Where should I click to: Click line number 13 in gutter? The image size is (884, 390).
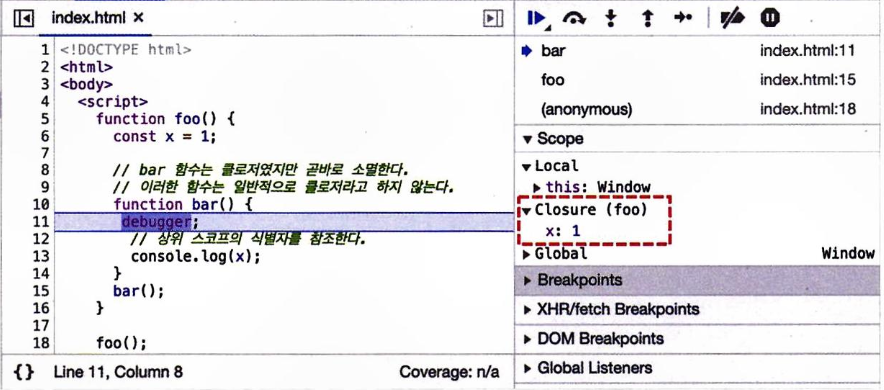point(41,256)
